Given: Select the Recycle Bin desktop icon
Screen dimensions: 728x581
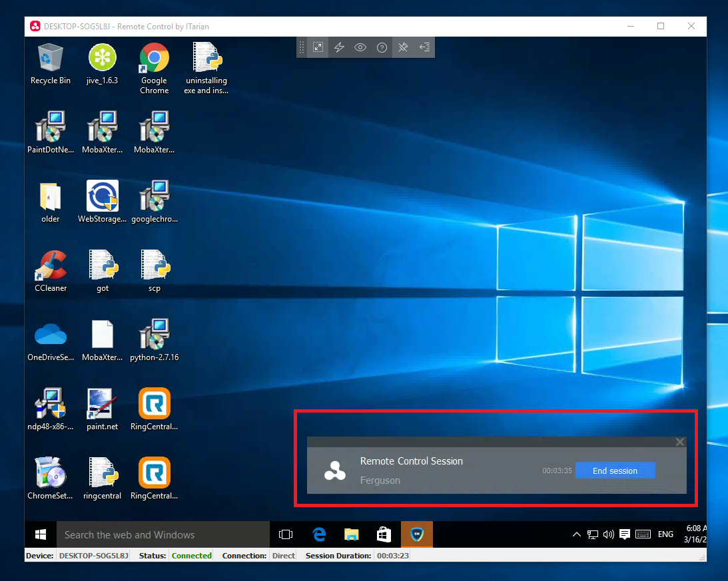Looking at the screenshot, I should tap(50, 64).
